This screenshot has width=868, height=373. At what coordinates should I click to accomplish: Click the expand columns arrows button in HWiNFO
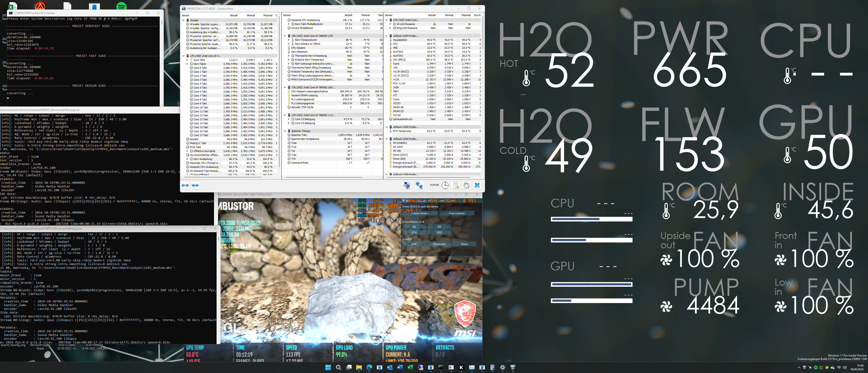point(185,185)
